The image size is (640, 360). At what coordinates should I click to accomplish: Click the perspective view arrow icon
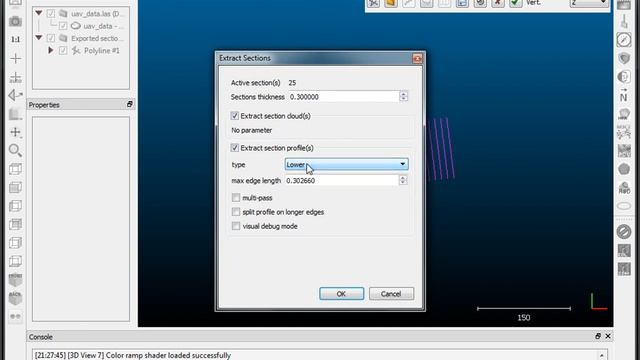pyautogui.click(x=16, y=95)
